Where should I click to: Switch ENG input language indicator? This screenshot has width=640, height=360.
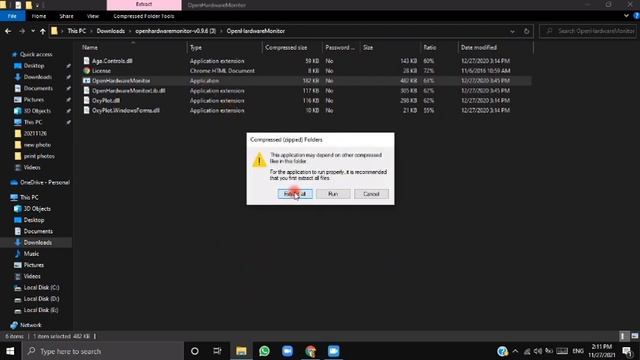click(x=578, y=351)
